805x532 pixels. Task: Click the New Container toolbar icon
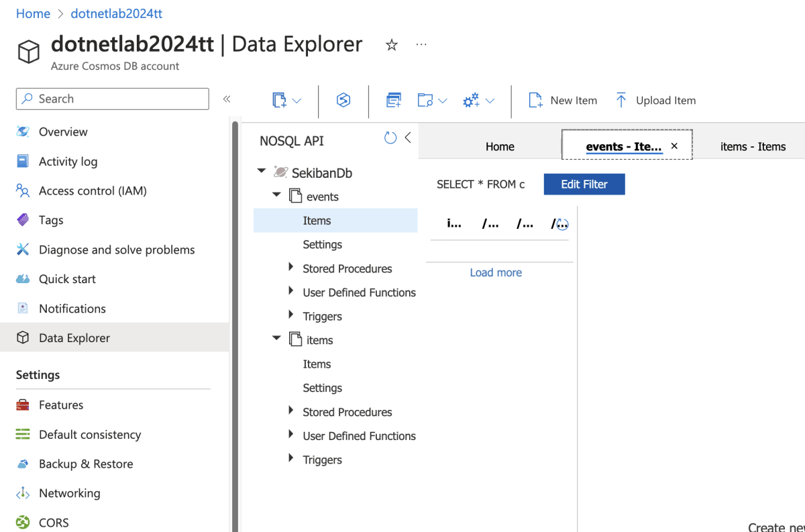[x=280, y=101]
